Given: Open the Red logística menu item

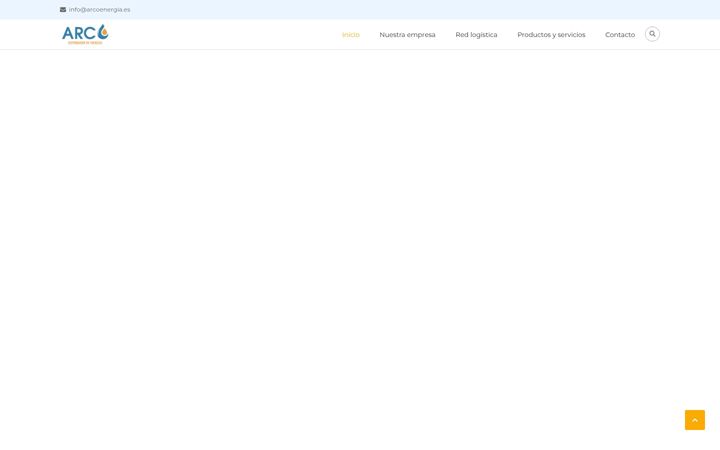Looking at the screenshot, I should coord(476,35).
